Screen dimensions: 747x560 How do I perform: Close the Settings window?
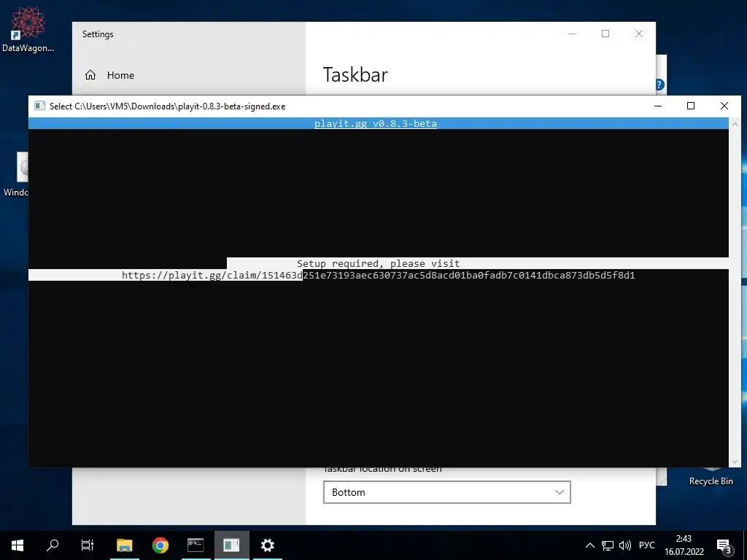click(639, 34)
